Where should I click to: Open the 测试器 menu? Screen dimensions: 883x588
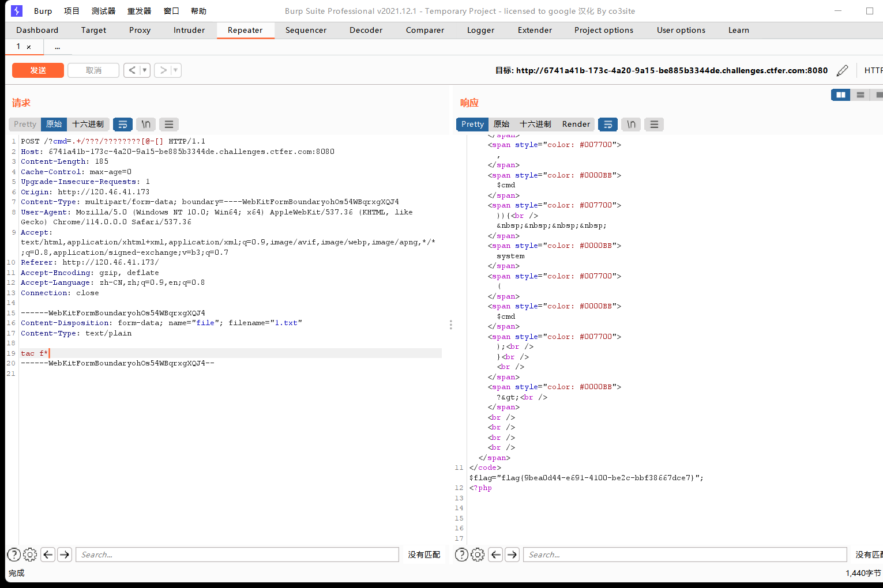point(103,11)
